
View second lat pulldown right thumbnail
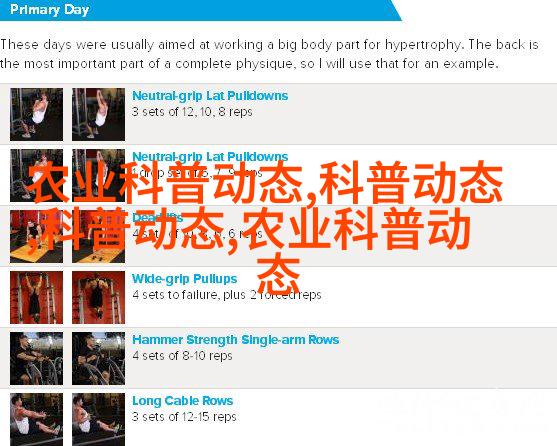click(x=98, y=175)
